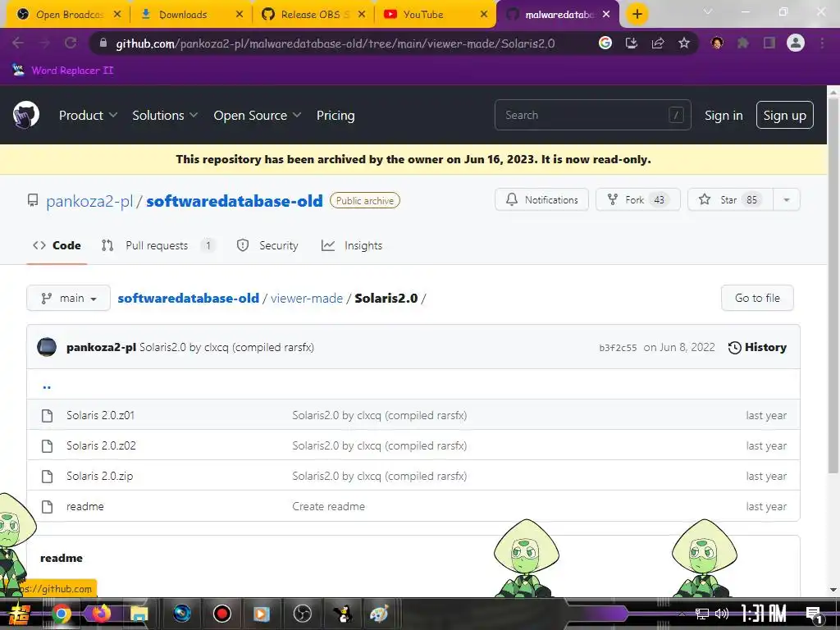The height and width of the screenshot is (630, 840).
Task: Open the paint palette app in taskbar
Action: (x=379, y=614)
